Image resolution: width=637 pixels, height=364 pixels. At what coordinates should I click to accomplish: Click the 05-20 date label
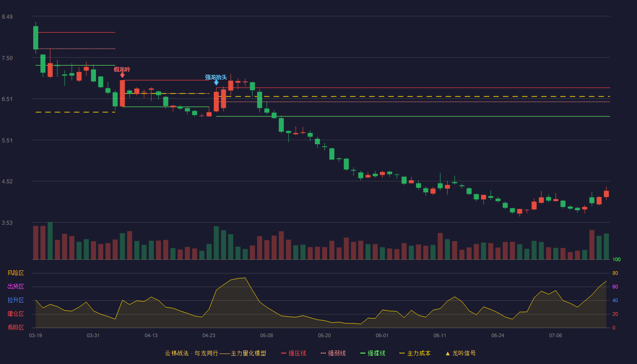[324, 335]
